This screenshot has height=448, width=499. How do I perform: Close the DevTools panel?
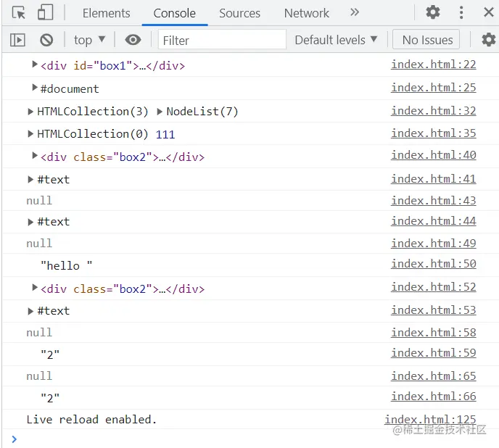(x=489, y=13)
